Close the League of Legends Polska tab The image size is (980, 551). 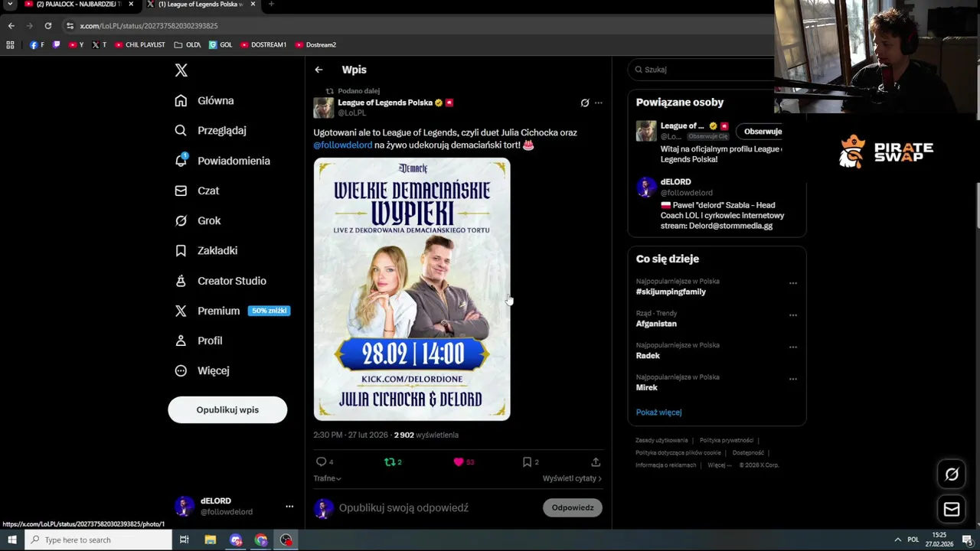(x=253, y=5)
